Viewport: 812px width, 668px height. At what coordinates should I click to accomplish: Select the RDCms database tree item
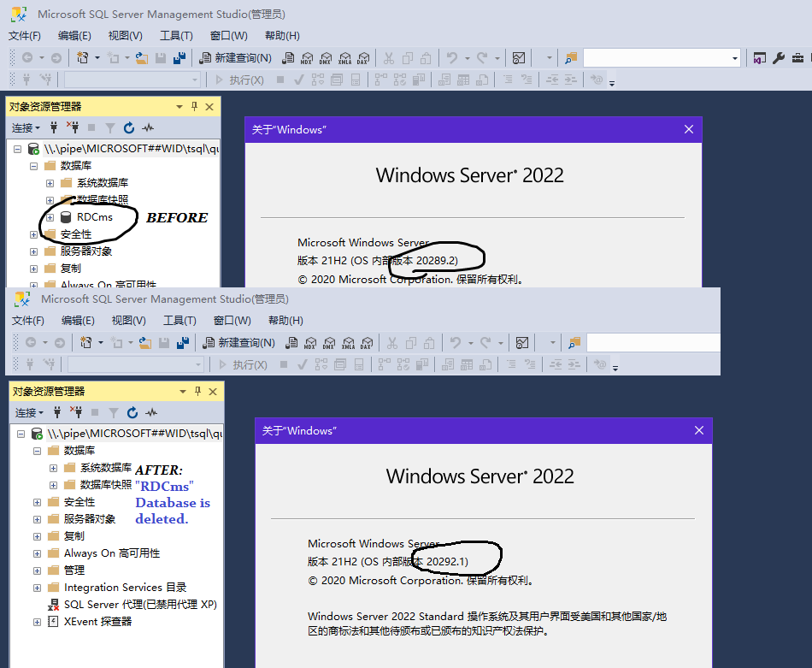pyautogui.click(x=94, y=217)
